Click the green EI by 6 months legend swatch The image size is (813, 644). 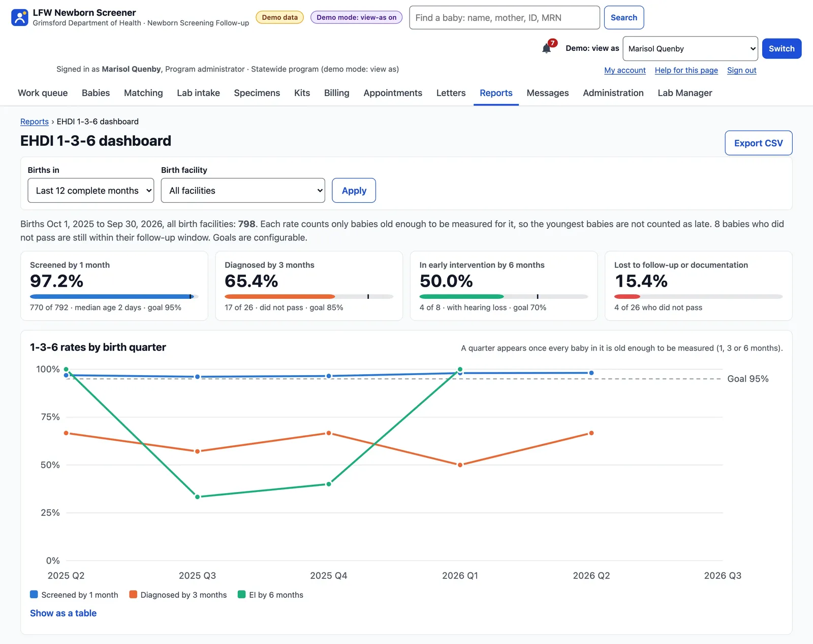click(x=242, y=594)
